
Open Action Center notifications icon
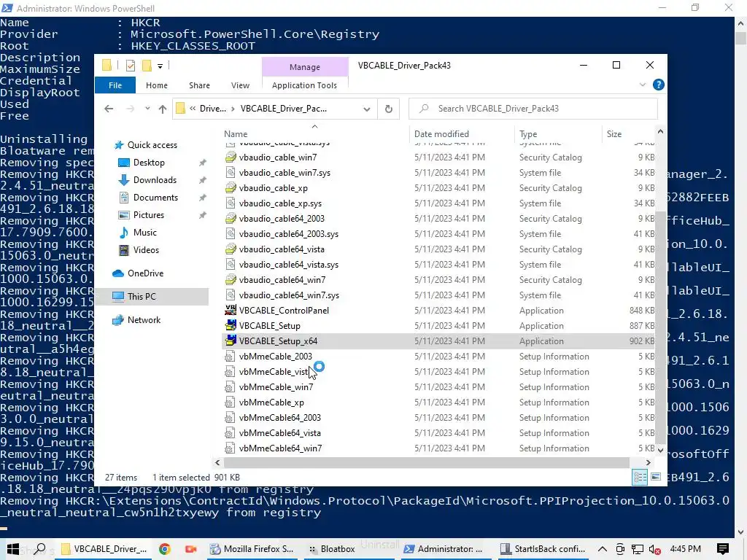coord(722,549)
